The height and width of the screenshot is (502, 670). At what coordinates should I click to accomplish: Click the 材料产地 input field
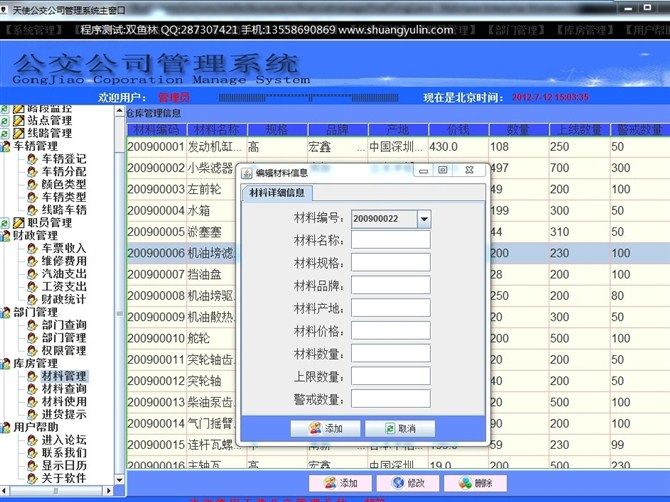[391, 308]
